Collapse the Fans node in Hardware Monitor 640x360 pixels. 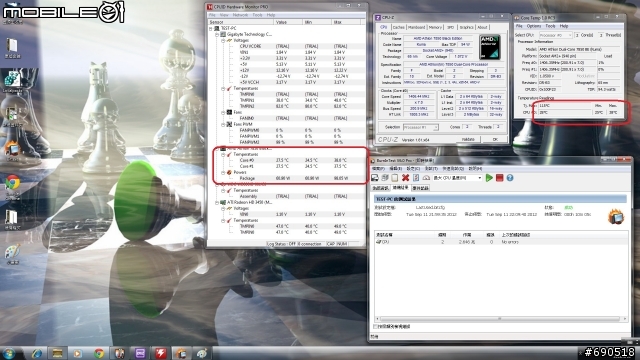coord(223,112)
